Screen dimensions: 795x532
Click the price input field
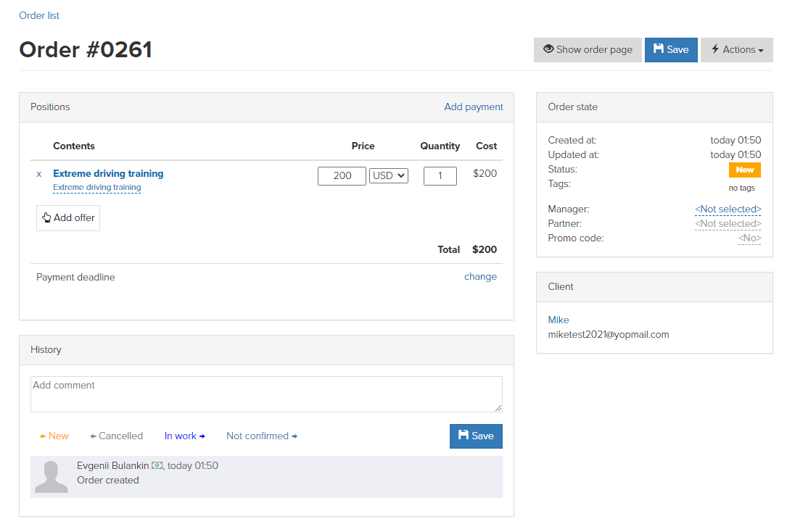coord(342,176)
